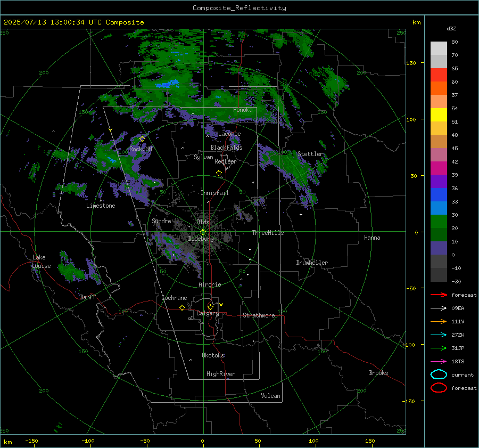Select the white 09EA arrow icon

pyautogui.click(x=439, y=308)
